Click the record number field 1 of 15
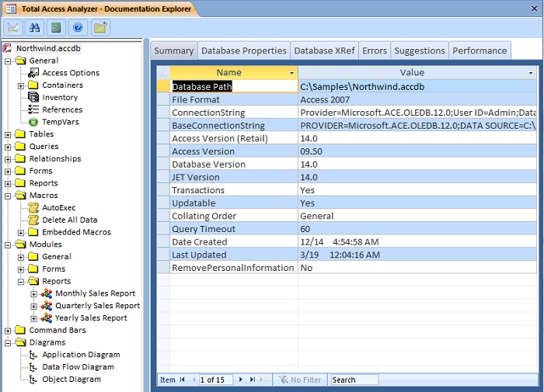The height and width of the screenshot is (392, 544). (215, 380)
